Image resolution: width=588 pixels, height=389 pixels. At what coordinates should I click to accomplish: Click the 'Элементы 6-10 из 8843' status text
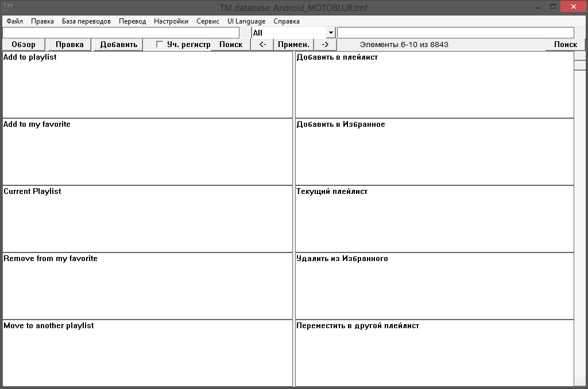pyautogui.click(x=404, y=45)
